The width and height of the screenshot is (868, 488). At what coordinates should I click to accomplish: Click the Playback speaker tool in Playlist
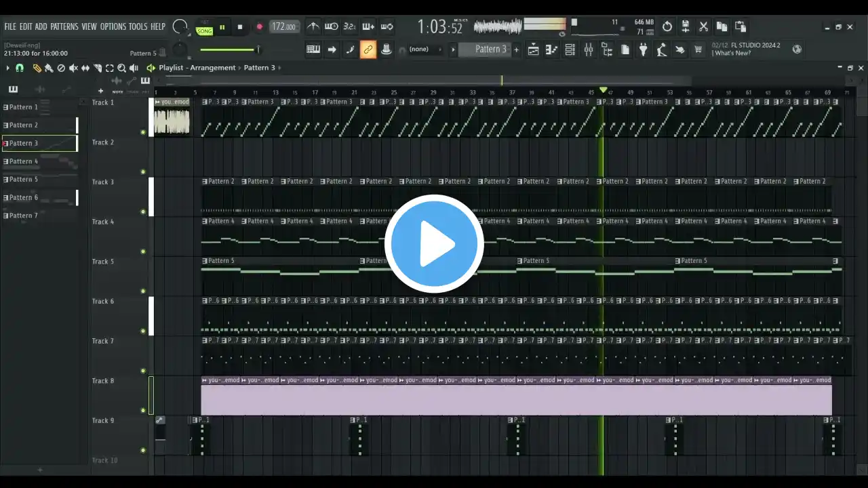(134, 68)
